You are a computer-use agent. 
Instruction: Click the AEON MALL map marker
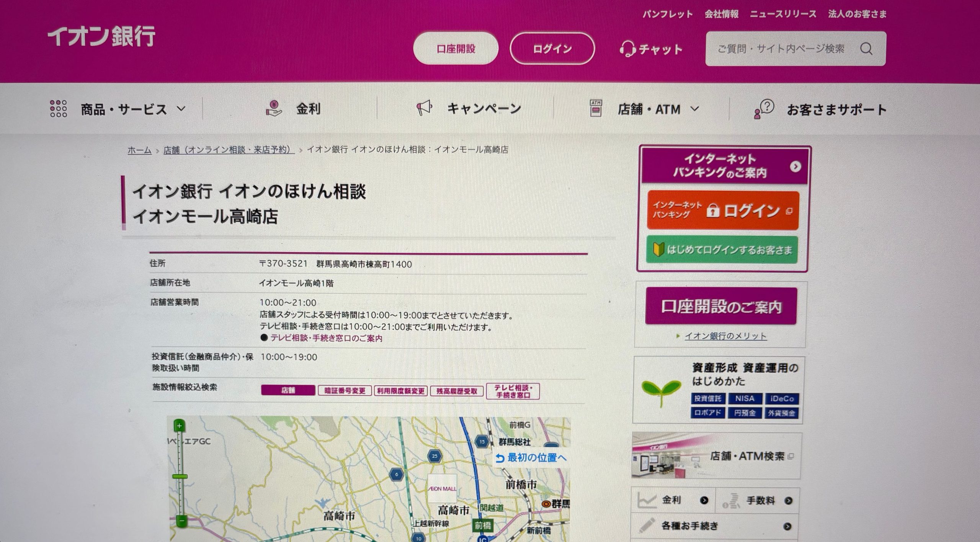[x=442, y=488]
